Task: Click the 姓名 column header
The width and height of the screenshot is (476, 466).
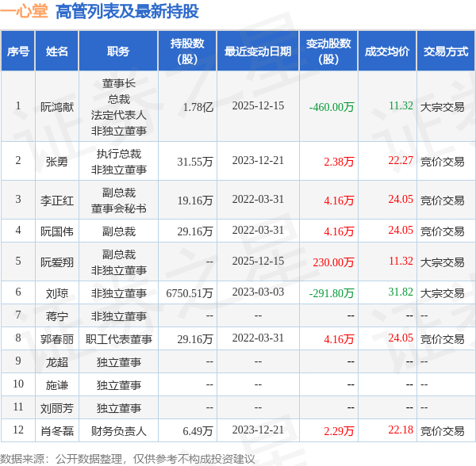Action: [57, 52]
